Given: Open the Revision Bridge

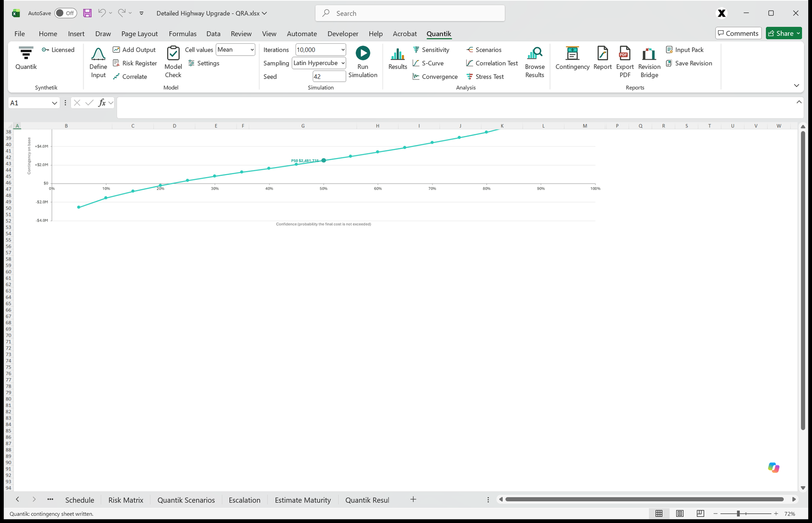Looking at the screenshot, I should tap(649, 62).
